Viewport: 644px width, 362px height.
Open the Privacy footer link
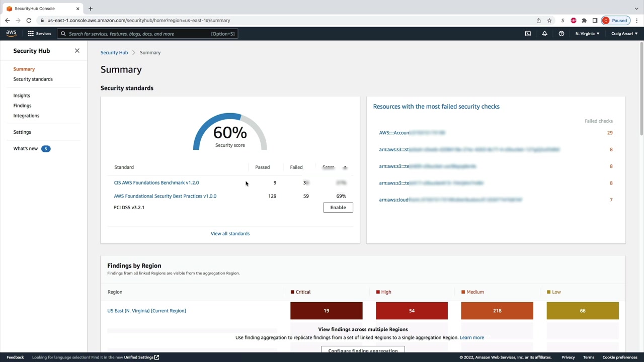(x=568, y=357)
